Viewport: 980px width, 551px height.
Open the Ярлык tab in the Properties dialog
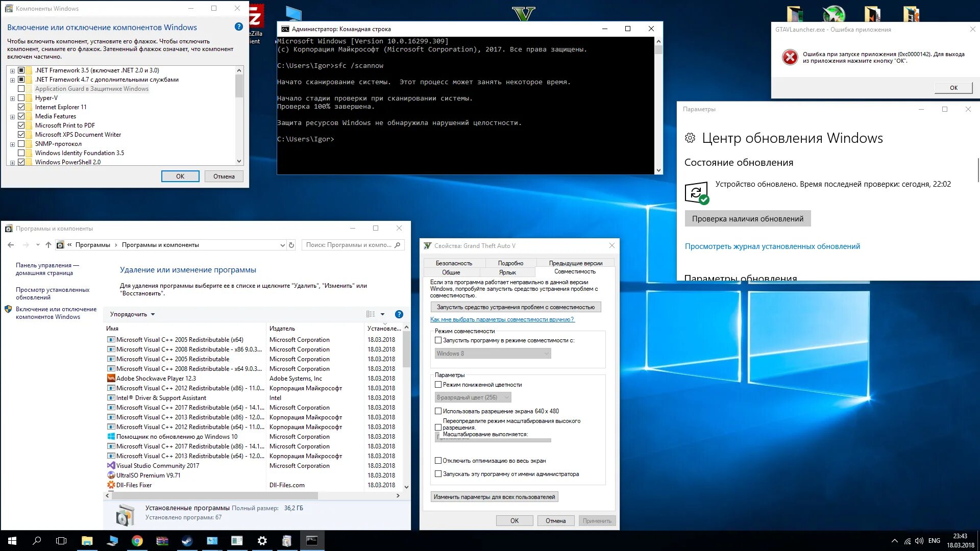[x=507, y=272]
